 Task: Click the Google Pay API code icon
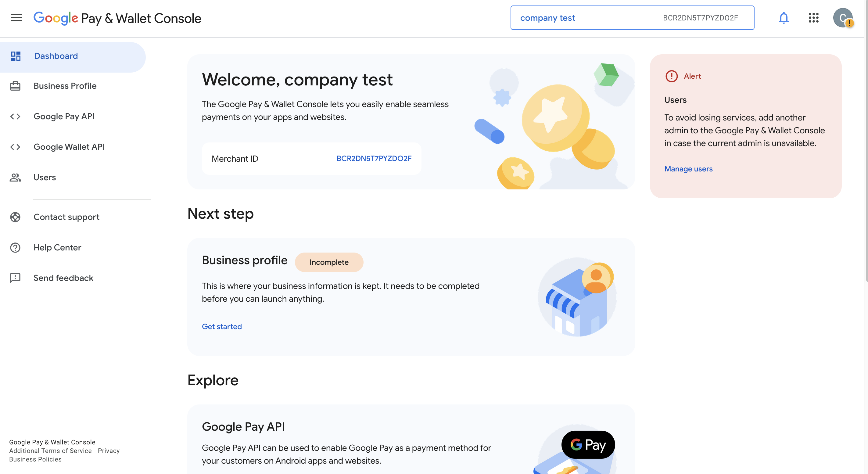click(15, 117)
